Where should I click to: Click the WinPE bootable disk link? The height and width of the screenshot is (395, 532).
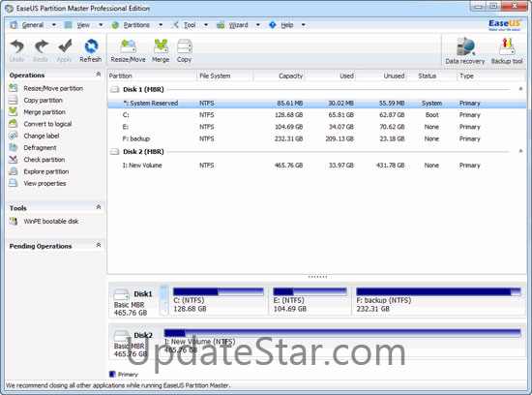point(51,222)
